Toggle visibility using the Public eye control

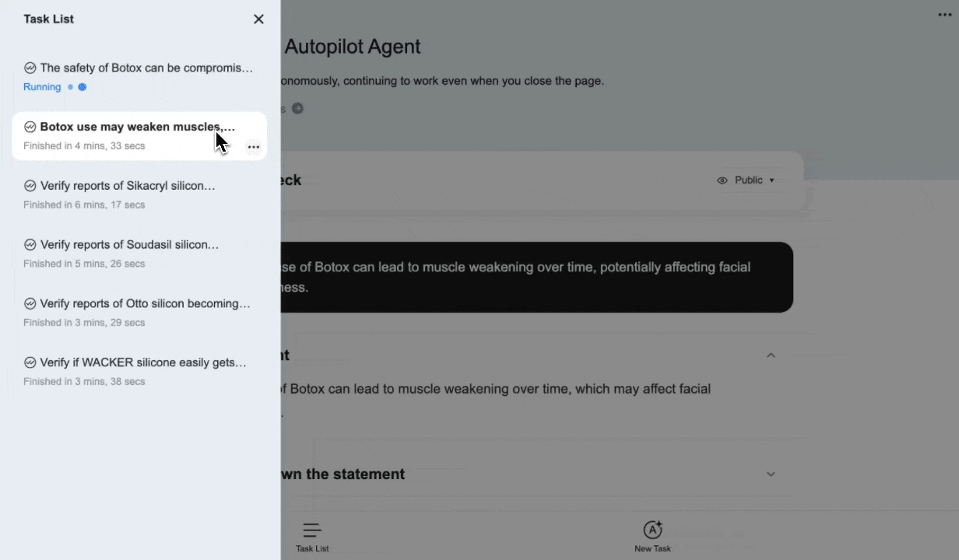tap(722, 180)
